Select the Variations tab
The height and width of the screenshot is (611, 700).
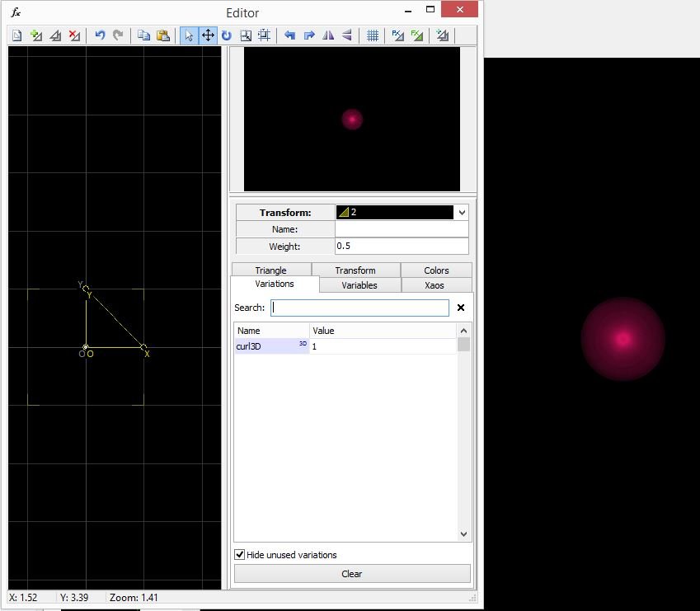click(275, 284)
